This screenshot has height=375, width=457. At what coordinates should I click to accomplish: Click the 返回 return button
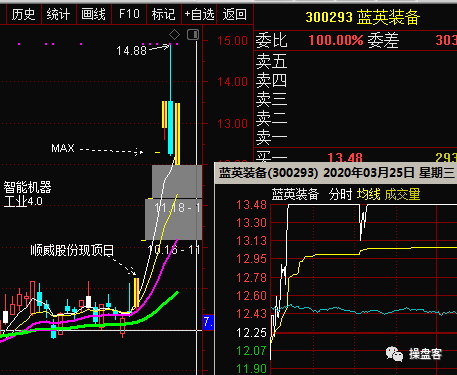[x=234, y=14]
